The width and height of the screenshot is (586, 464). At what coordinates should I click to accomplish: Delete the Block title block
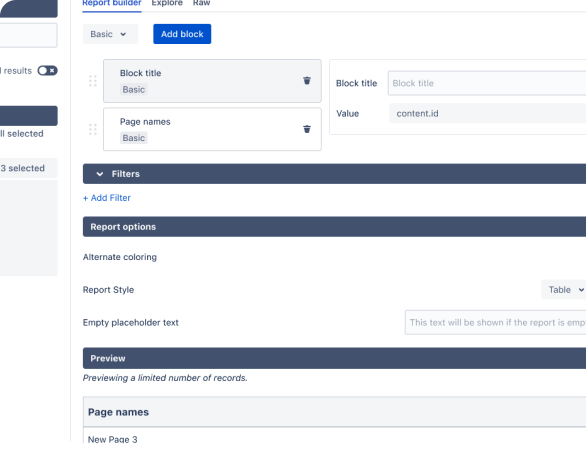point(306,80)
